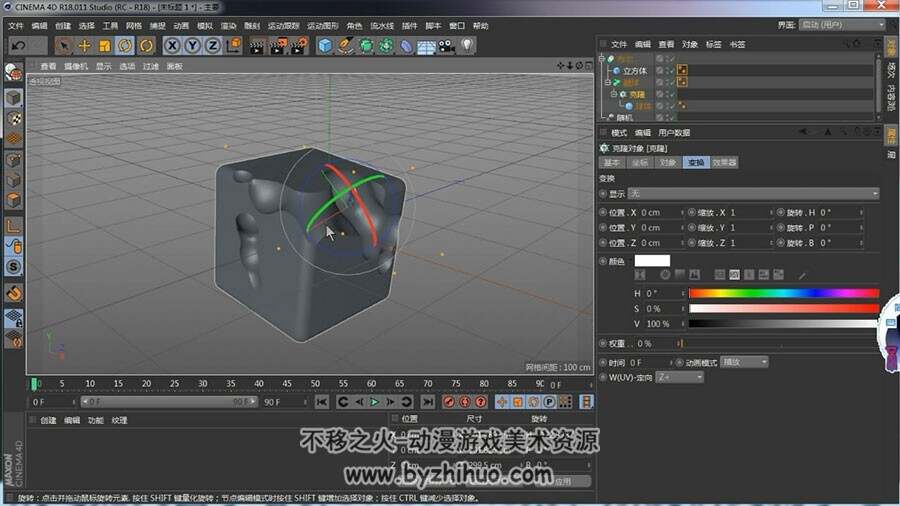Click the blue deformer capsule icon
Image resolution: width=900 pixels, height=506 pixels.
tap(406, 46)
